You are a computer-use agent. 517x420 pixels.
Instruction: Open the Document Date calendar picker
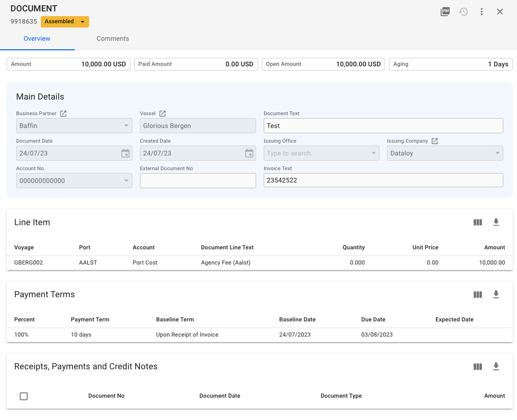point(125,153)
